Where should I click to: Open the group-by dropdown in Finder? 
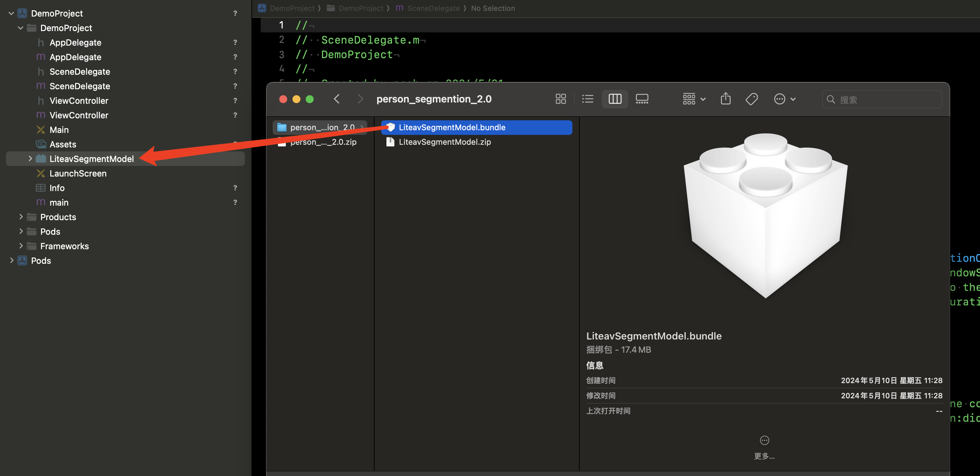click(x=694, y=99)
